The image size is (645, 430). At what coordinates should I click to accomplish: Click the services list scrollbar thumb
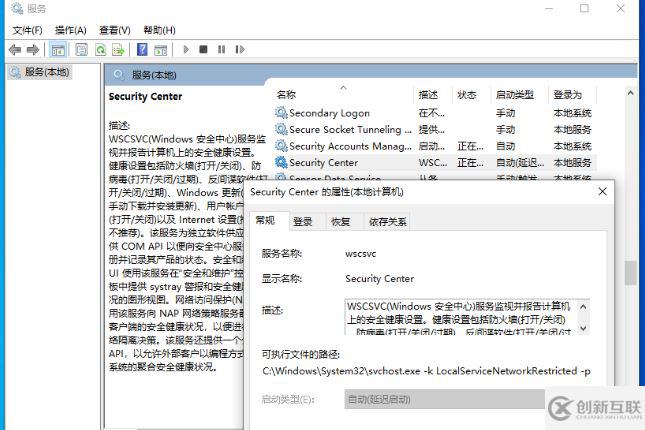click(x=630, y=273)
